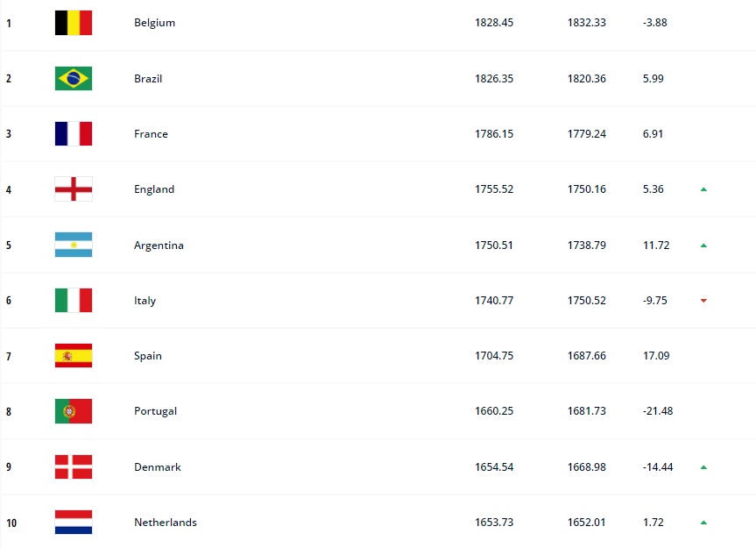
Task: Click the Portugal flag icon
Action: pyautogui.click(x=74, y=411)
